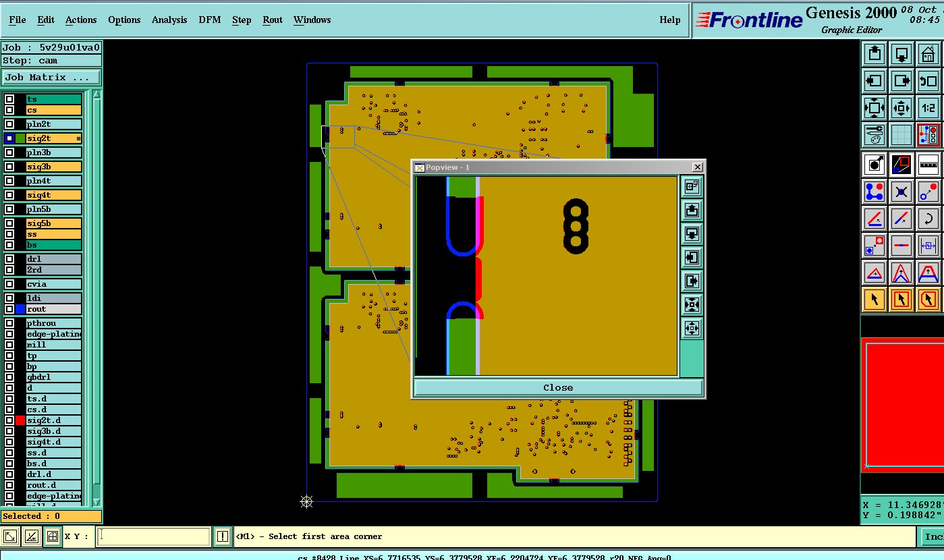The height and width of the screenshot is (560, 944).
Task: Select the rotate curved arrow tool
Action: point(928,219)
